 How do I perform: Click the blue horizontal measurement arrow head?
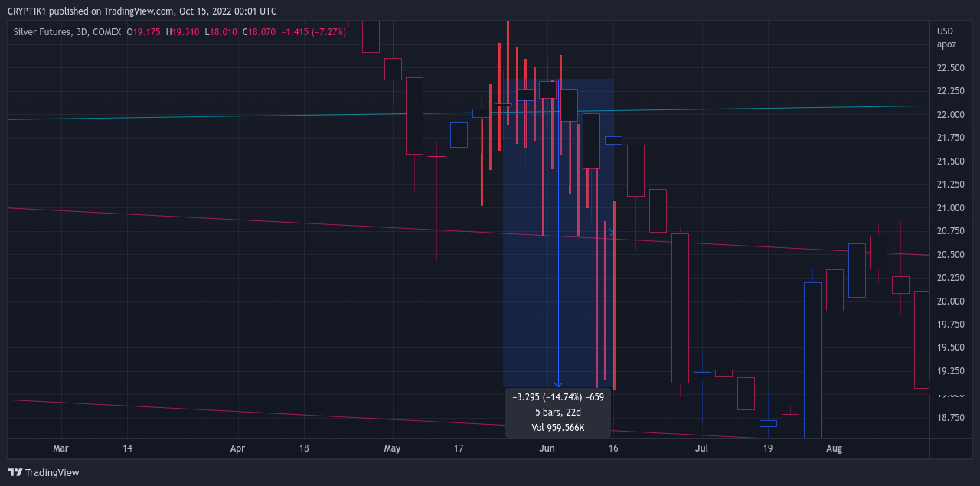610,233
